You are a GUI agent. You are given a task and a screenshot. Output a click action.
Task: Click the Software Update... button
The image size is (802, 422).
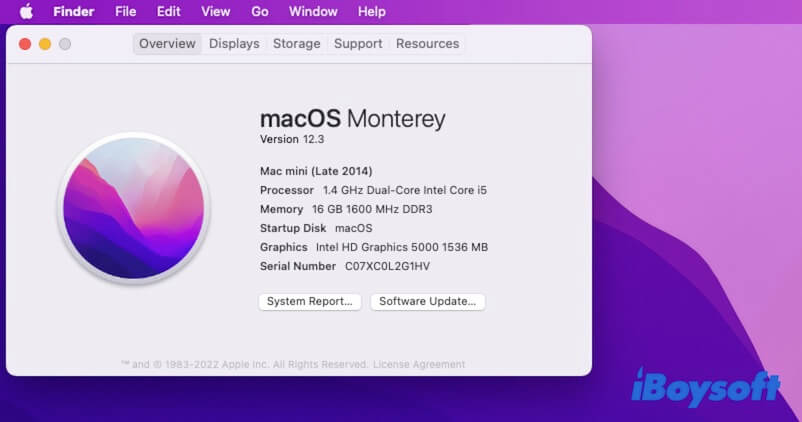(428, 301)
